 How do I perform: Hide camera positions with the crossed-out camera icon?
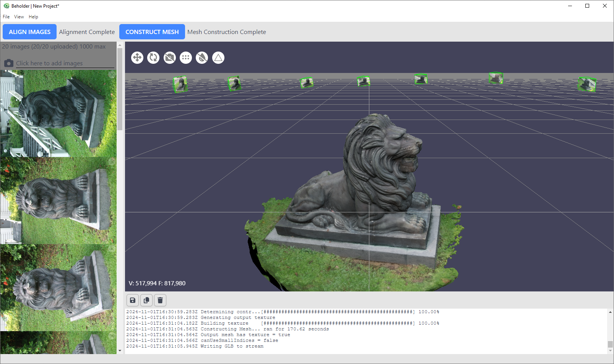(x=170, y=58)
